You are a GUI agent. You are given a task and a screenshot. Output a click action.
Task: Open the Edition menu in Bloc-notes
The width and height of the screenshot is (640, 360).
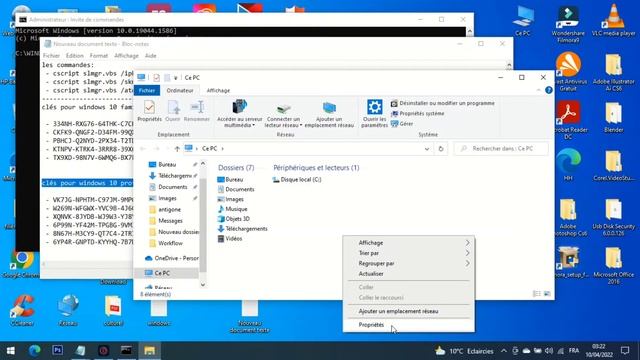pos(75,56)
